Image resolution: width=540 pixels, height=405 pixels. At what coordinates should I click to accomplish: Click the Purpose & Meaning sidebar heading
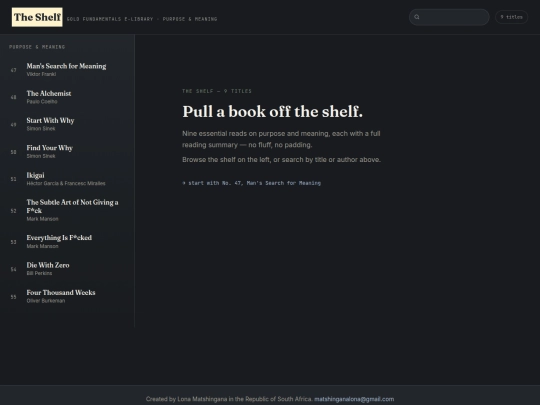(37, 47)
